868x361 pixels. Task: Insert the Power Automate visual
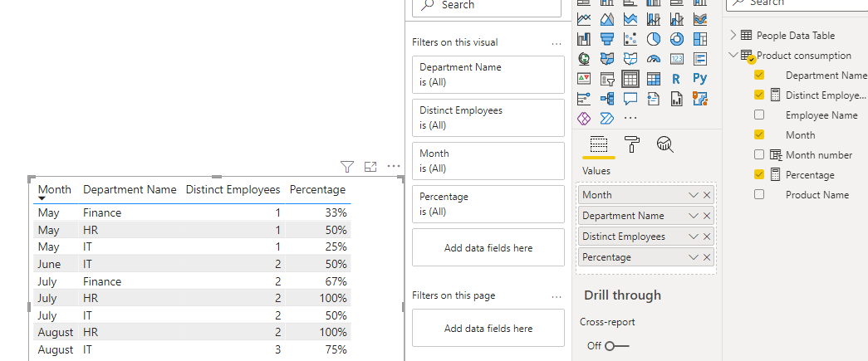point(607,119)
